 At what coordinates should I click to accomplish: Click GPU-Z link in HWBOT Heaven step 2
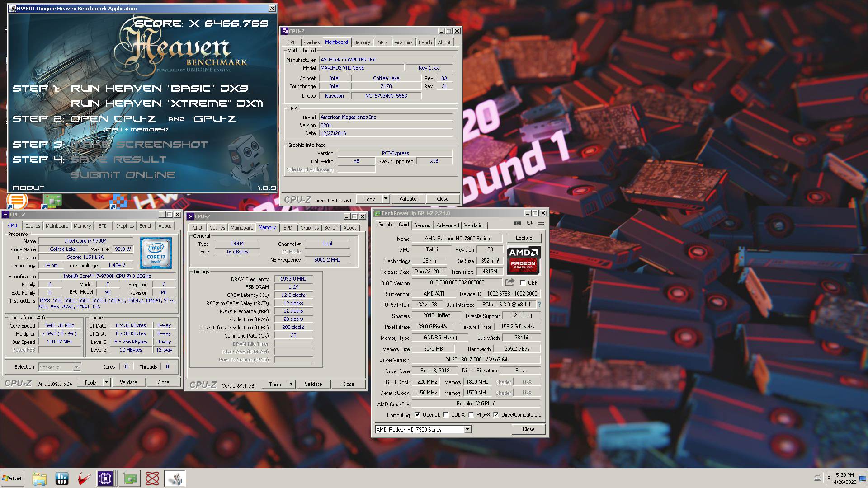(215, 119)
